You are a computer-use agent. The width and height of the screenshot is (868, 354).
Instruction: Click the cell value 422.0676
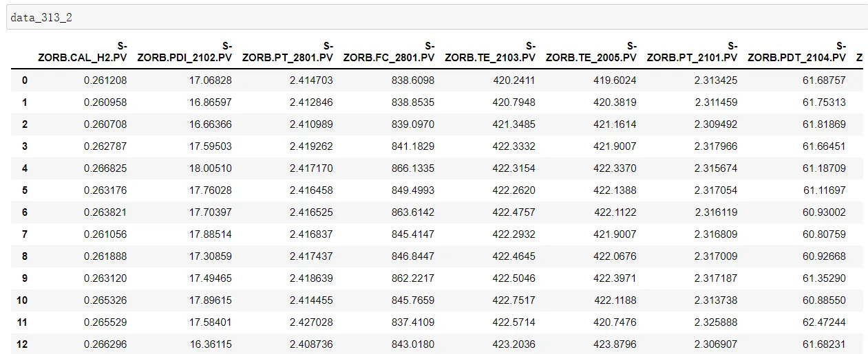[615, 256]
